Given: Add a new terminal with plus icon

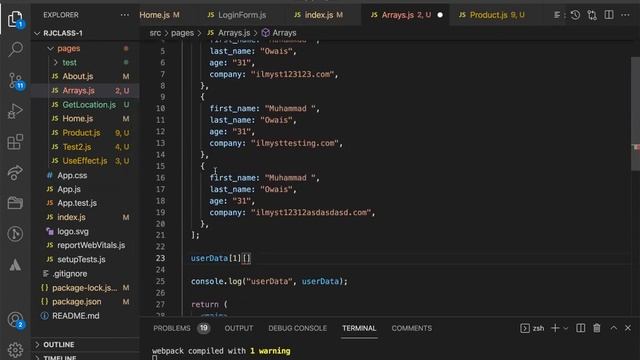Looking at the screenshot, I should point(555,328).
